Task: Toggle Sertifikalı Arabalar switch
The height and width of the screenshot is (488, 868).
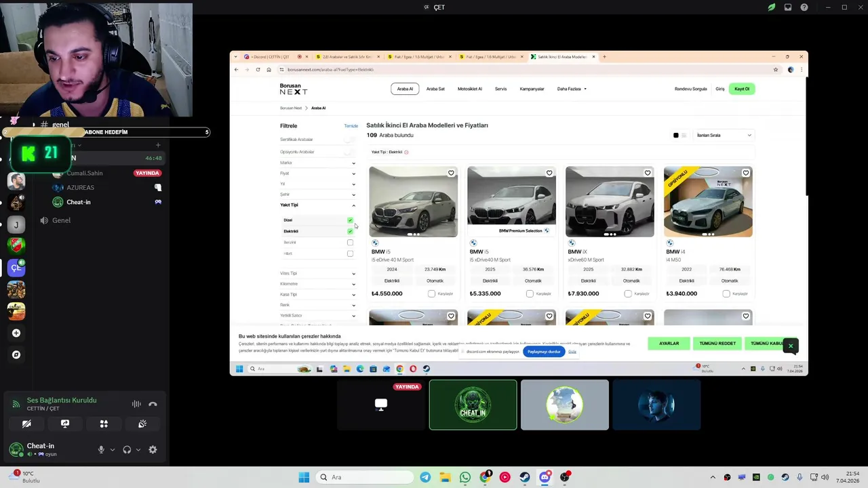Action: 349,140
